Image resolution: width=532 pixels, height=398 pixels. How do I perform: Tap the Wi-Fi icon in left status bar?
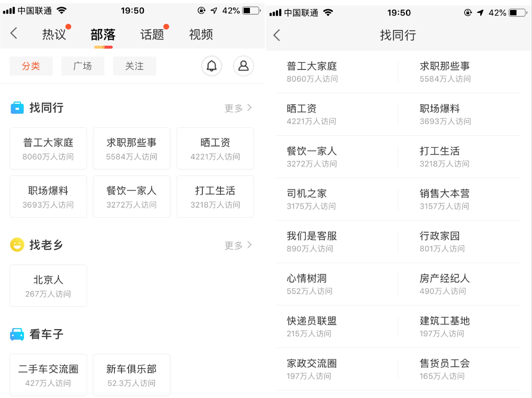[62, 11]
